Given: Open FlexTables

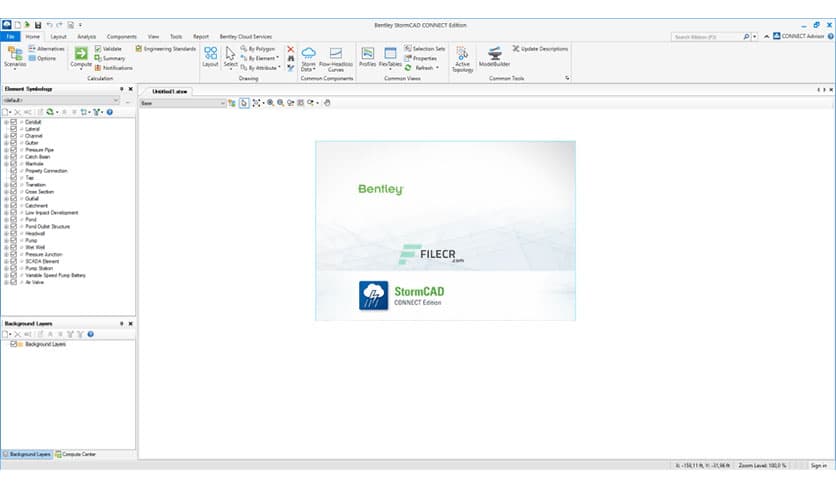Looking at the screenshot, I should click(390, 57).
